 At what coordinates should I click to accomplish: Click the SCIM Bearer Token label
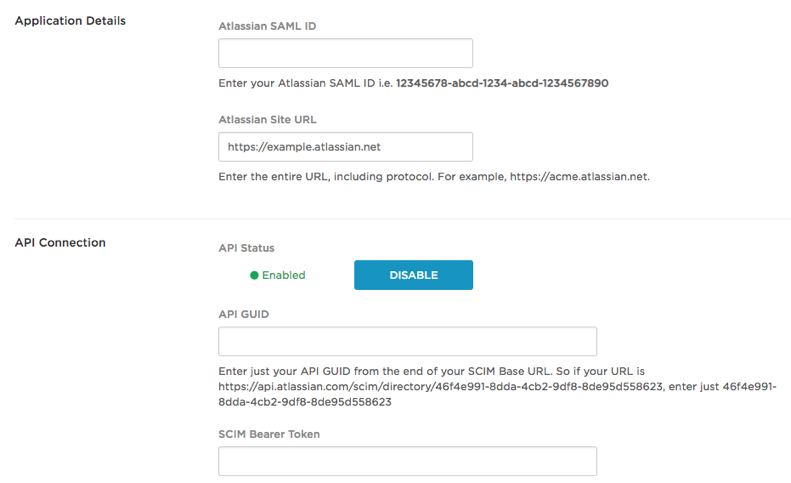(269, 434)
